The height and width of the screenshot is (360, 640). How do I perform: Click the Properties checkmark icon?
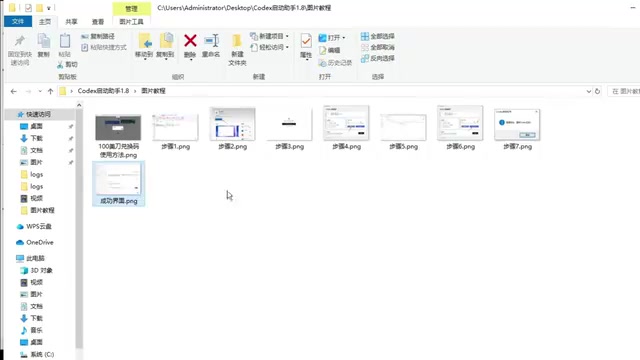coord(306,41)
